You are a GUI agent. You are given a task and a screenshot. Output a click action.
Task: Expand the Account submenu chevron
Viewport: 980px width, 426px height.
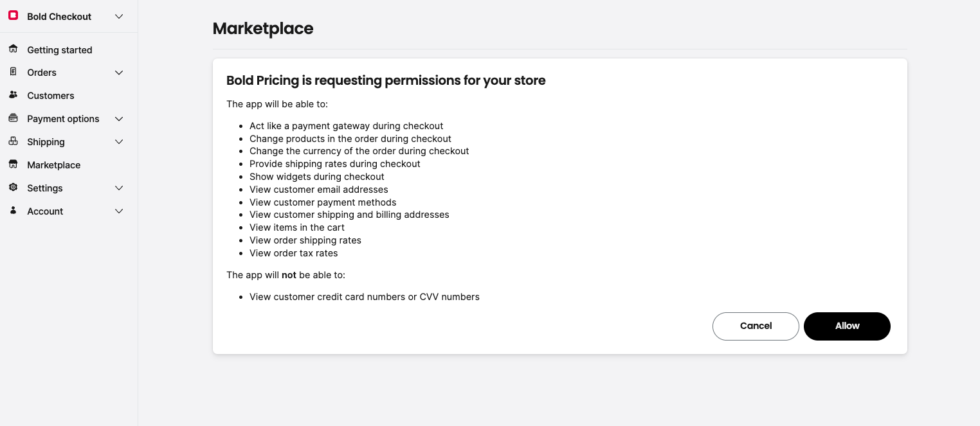point(119,211)
